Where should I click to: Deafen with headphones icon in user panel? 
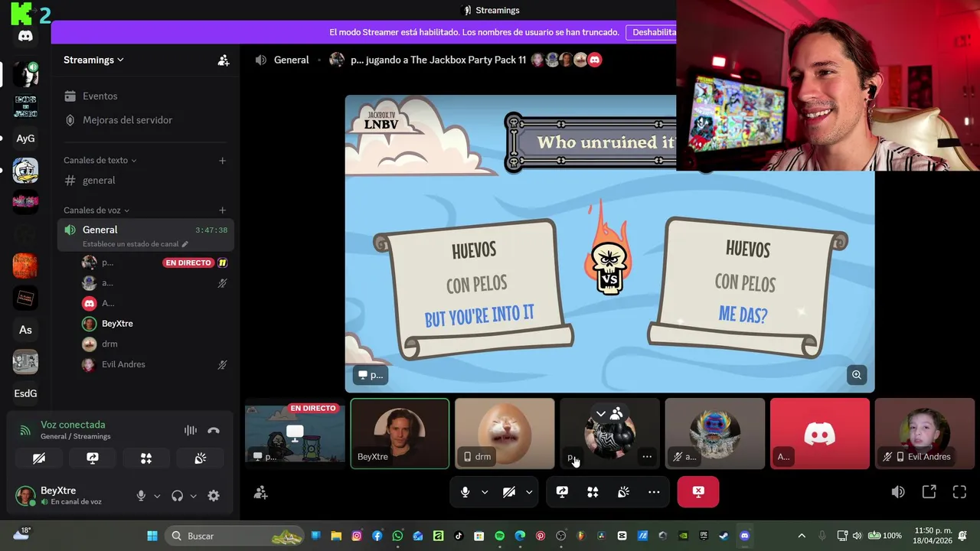point(178,496)
